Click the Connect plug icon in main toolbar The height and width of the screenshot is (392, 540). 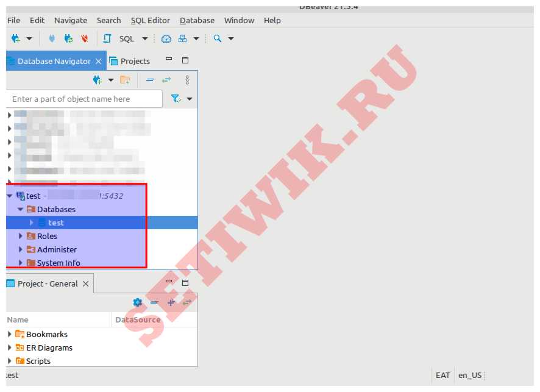pos(52,38)
